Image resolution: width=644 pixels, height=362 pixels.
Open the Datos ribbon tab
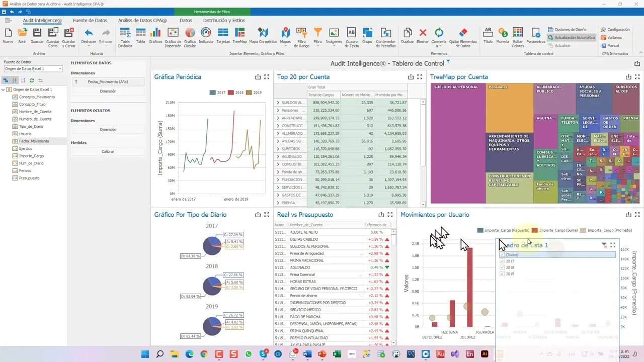coord(186,21)
